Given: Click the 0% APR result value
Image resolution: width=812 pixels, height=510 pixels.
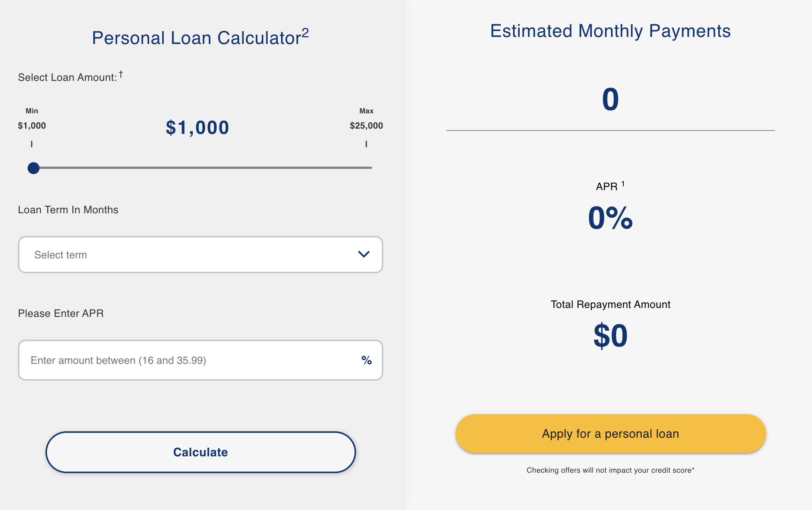Looking at the screenshot, I should coord(610,218).
